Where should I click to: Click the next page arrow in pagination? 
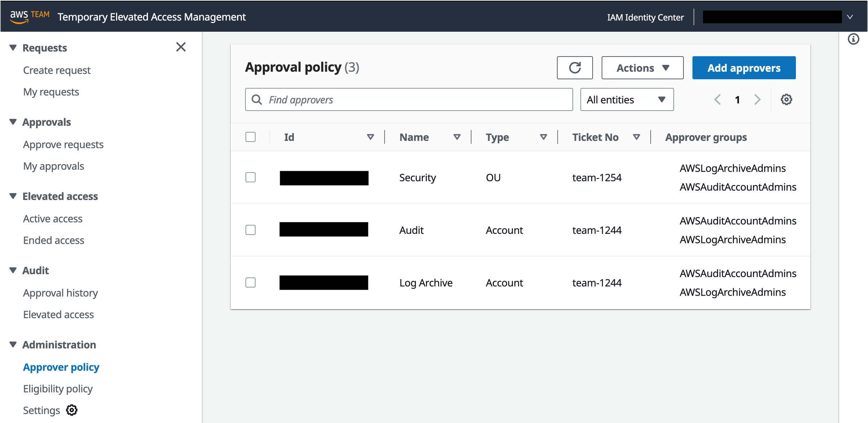tap(757, 99)
